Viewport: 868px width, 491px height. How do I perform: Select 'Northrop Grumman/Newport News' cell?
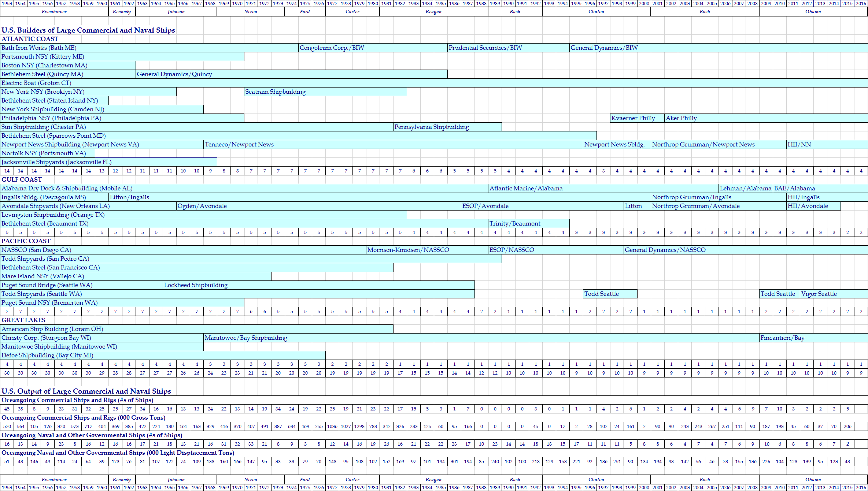pyautogui.click(x=719, y=144)
